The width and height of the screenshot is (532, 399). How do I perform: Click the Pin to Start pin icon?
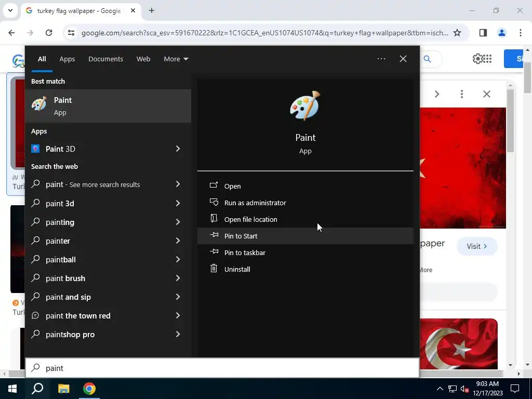pyautogui.click(x=214, y=235)
